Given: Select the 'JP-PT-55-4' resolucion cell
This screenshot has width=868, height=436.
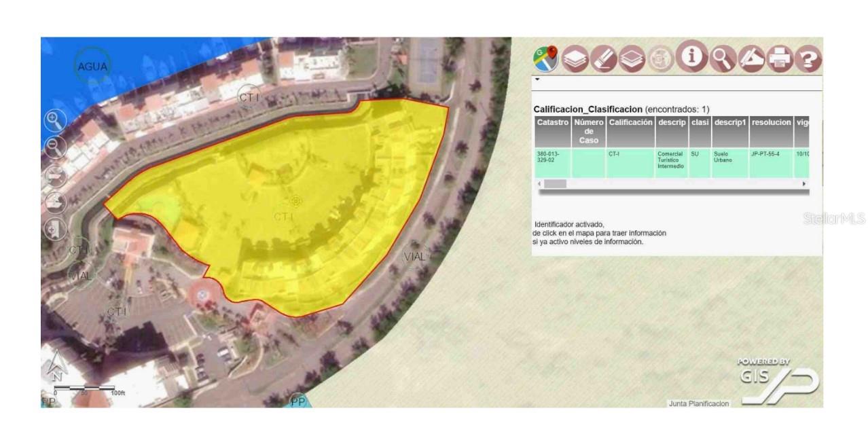Looking at the screenshot, I should (x=772, y=163).
